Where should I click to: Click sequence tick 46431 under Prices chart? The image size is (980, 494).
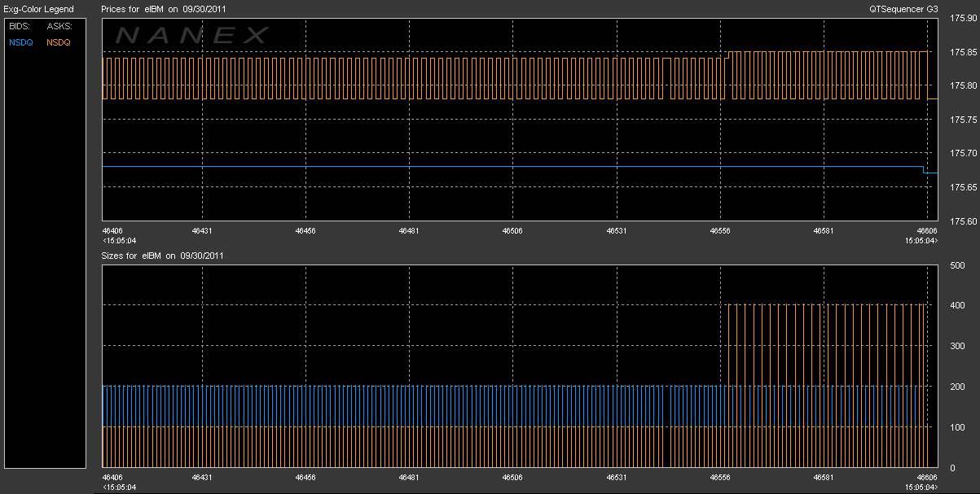pos(202,231)
